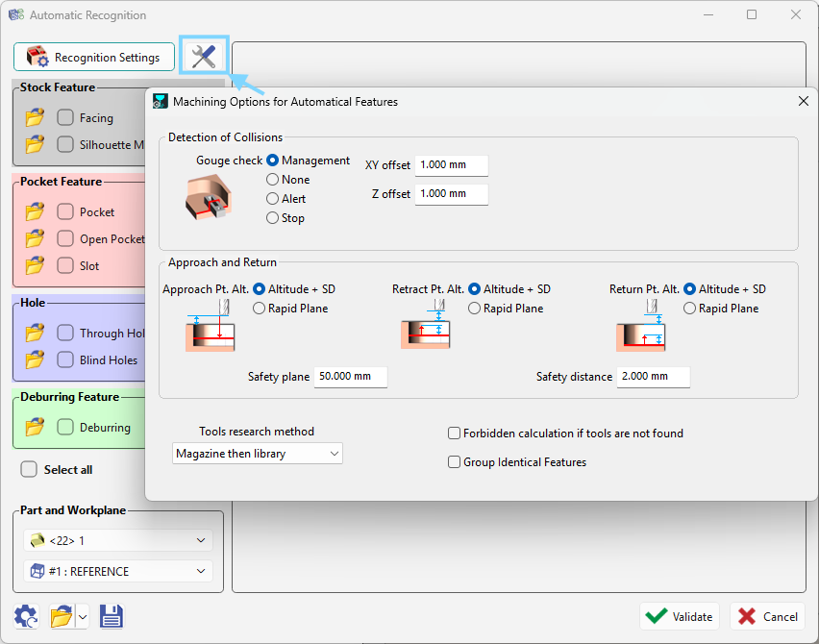Expand the part selection dropdown <22> 1
819x644 pixels.
click(116, 541)
